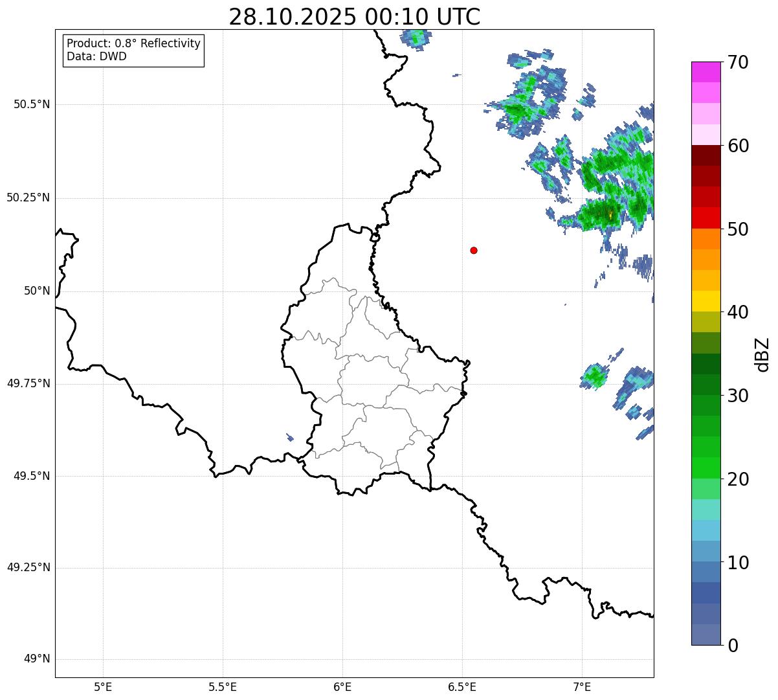Image resolution: width=778 pixels, height=700 pixels.
Task: Click the colorbar tick label 60
Action: pos(738,146)
